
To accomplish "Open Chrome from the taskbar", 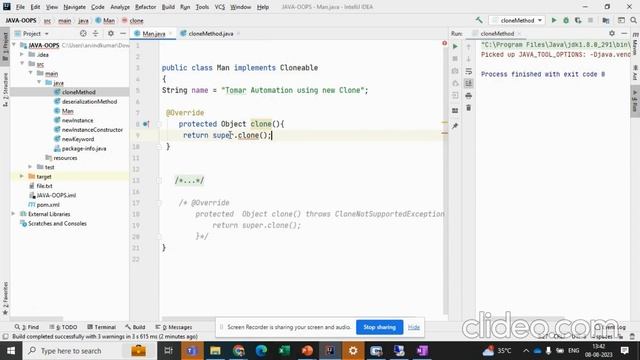I will point(238,351).
